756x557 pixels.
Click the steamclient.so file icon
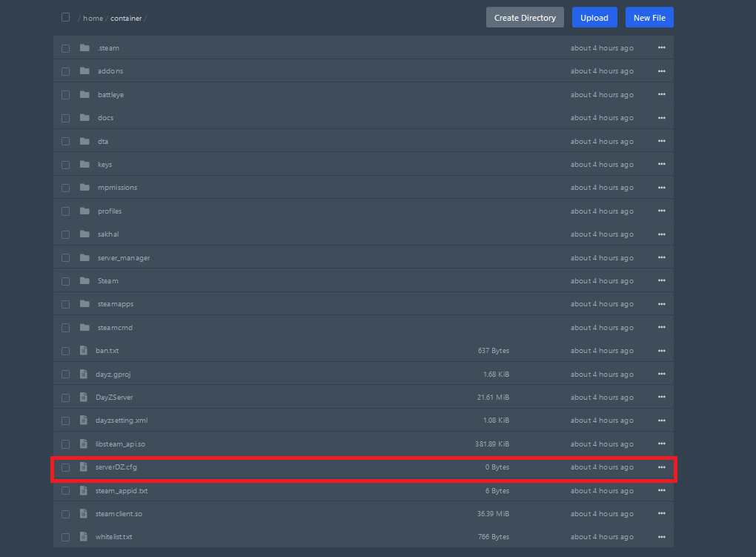tap(84, 513)
